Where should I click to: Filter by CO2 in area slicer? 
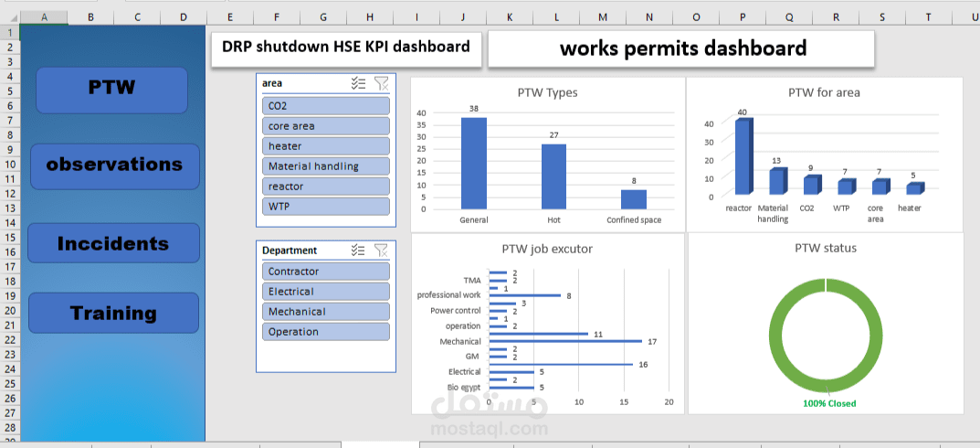pos(326,106)
